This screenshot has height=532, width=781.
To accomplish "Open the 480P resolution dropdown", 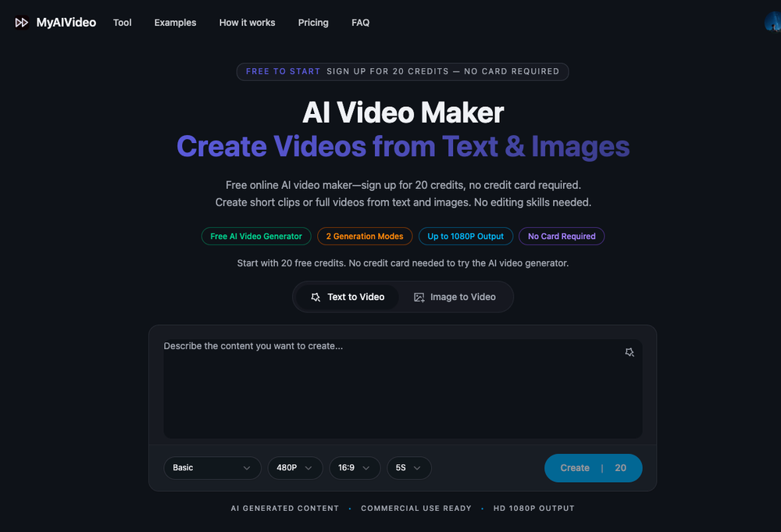I will click(x=295, y=468).
